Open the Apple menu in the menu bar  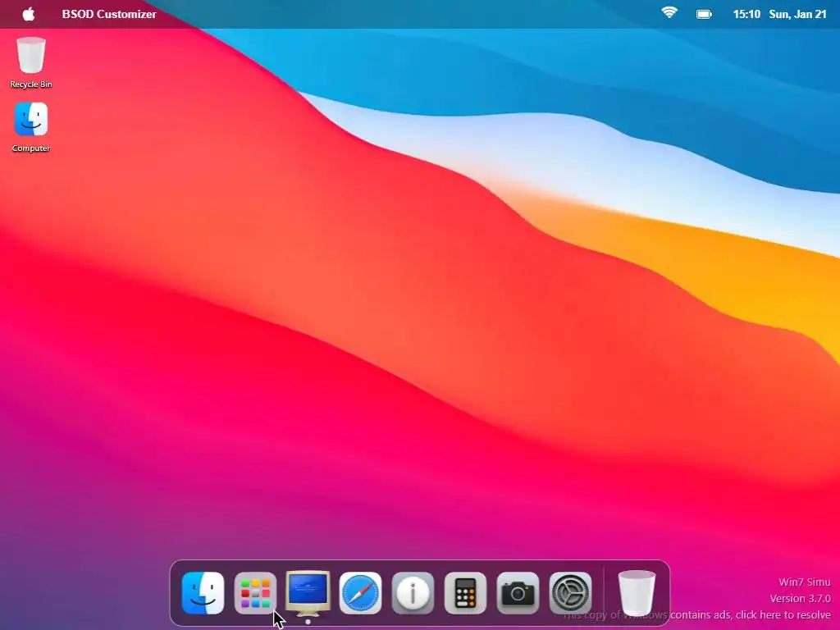click(x=29, y=14)
